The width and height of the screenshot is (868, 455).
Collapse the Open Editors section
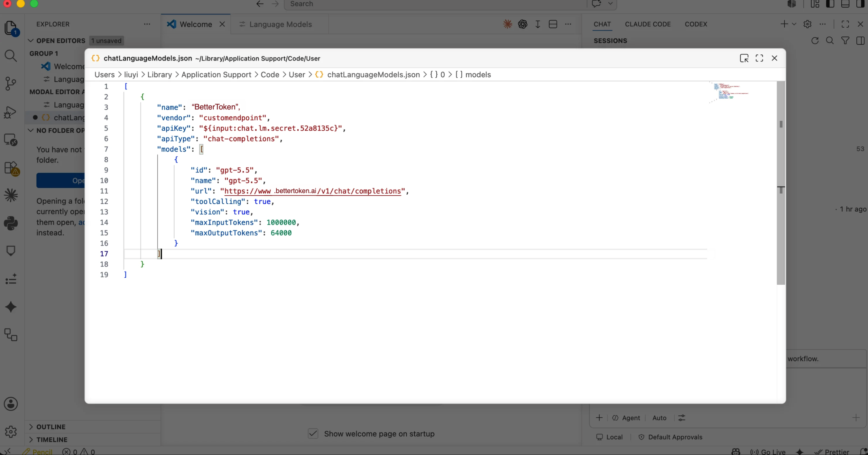31,41
